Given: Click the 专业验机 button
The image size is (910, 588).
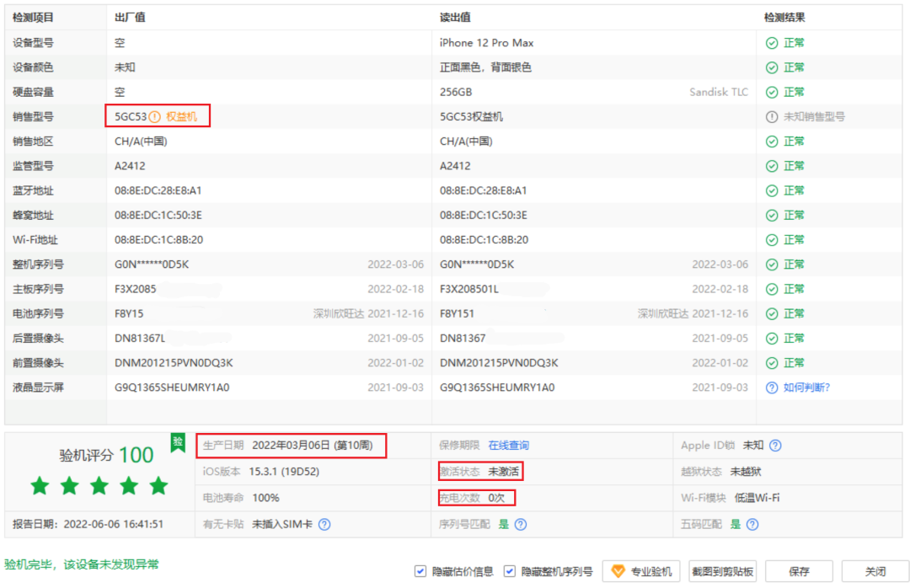Looking at the screenshot, I should tap(640, 572).
